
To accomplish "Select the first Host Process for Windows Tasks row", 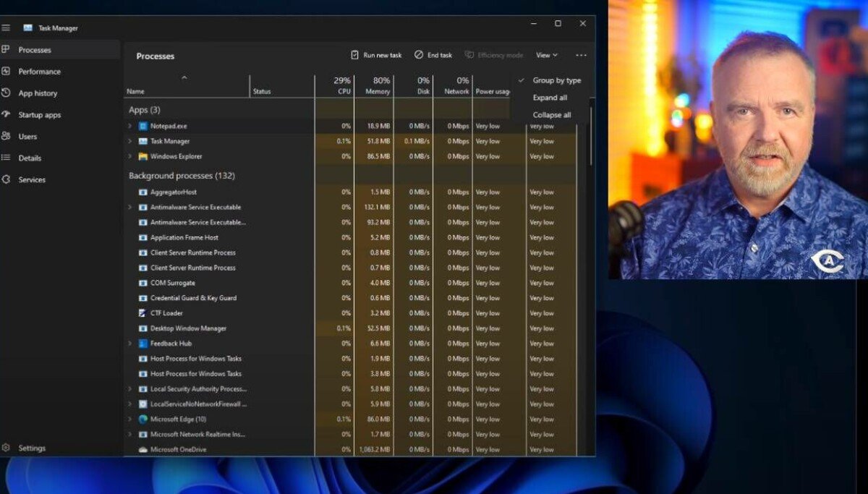I will (x=350, y=359).
